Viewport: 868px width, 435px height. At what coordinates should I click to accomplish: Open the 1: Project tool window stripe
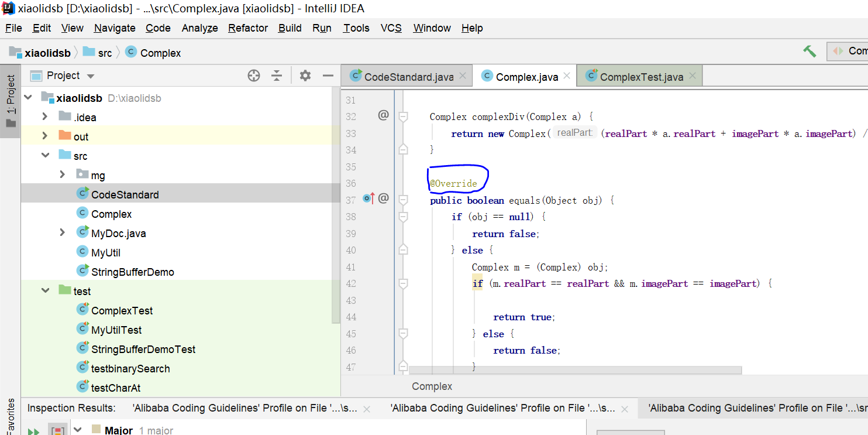[11, 101]
